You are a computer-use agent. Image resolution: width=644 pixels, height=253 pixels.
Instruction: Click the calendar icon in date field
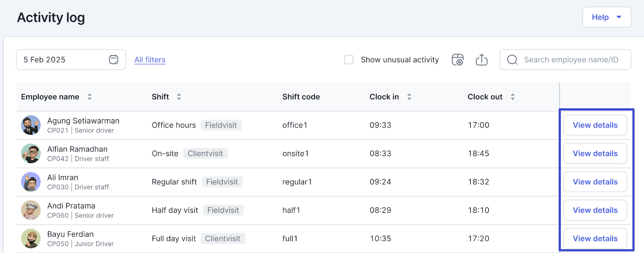pos(114,60)
